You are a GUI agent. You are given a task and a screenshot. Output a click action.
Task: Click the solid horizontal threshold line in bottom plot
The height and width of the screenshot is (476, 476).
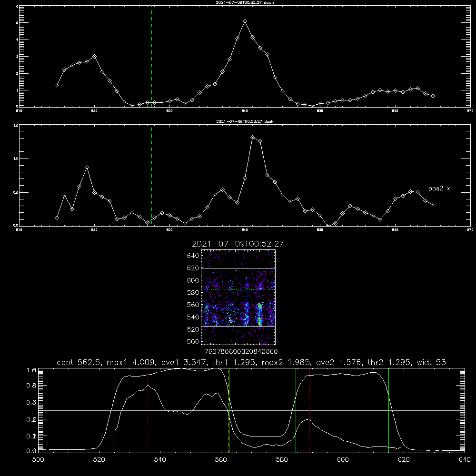click(x=251, y=410)
